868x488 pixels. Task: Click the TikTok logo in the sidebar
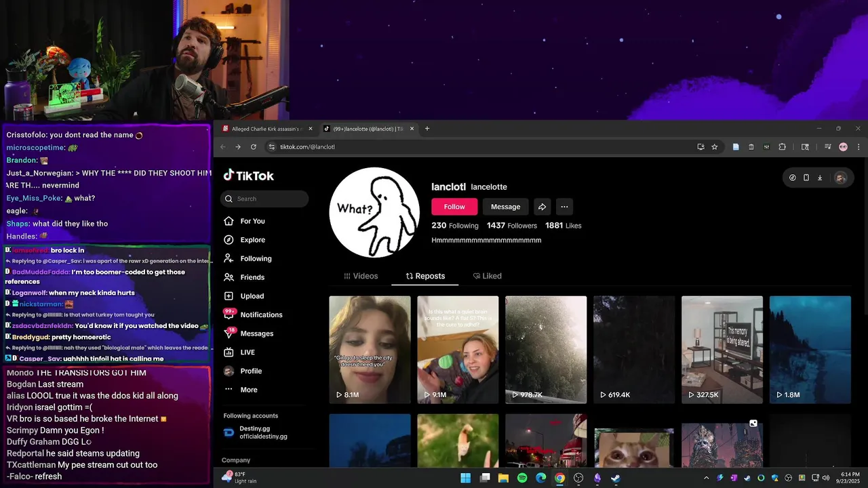pos(248,176)
